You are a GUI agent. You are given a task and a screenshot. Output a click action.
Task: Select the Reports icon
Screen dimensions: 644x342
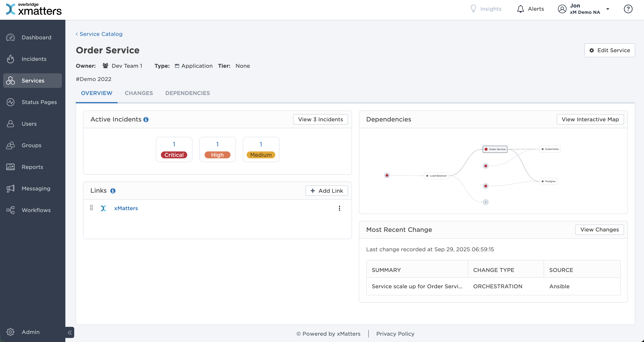click(11, 167)
